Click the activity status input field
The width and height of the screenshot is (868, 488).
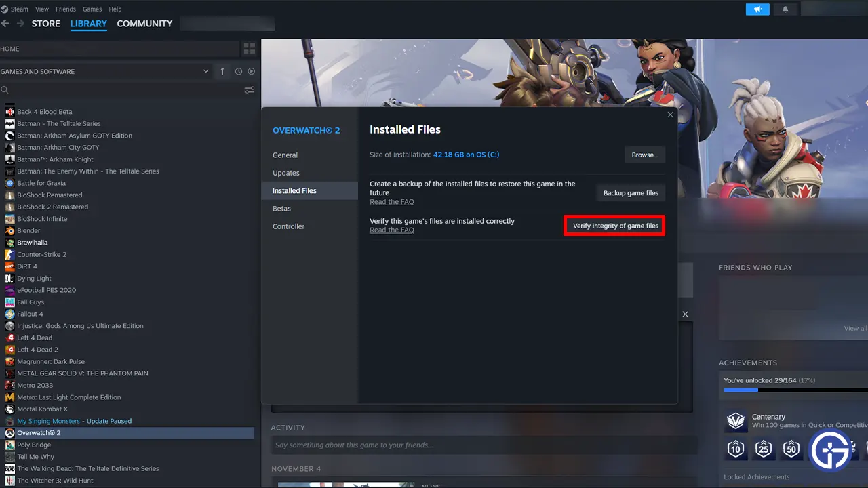[x=484, y=445]
